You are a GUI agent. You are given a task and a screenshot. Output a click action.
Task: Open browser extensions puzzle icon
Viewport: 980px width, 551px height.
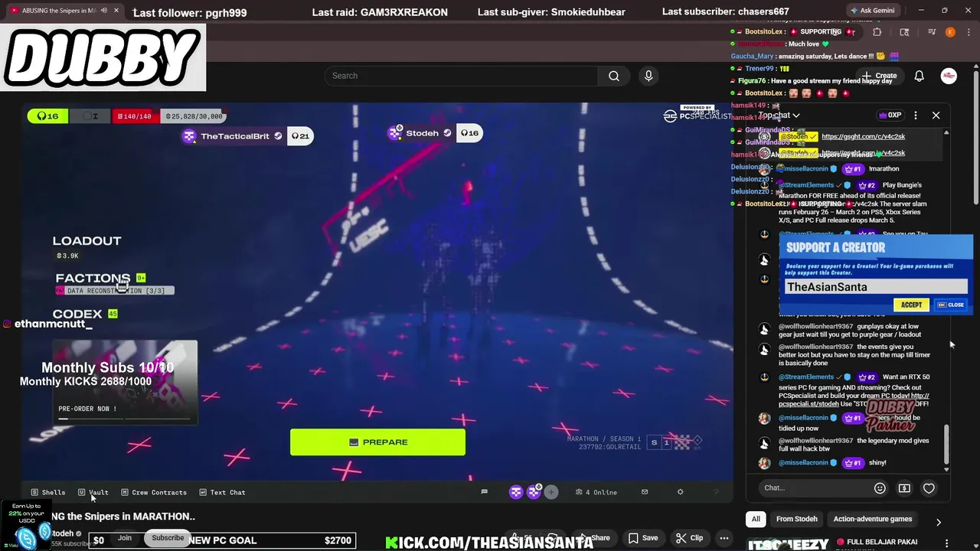(x=877, y=32)
